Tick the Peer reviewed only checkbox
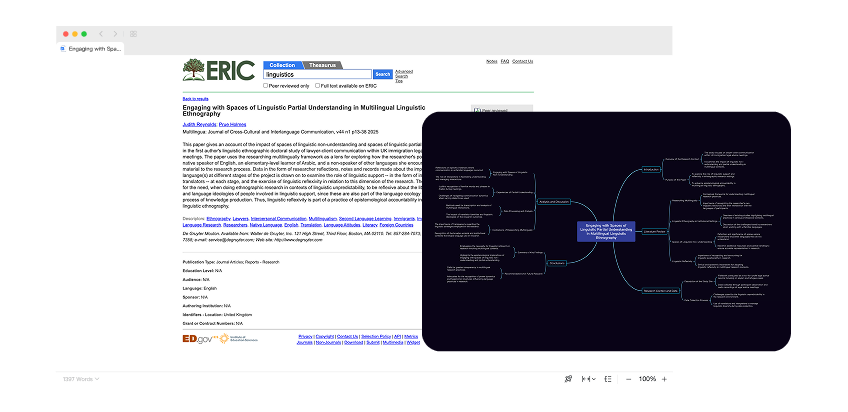Image resolution: width=848 pixels, height=412 pixels. click(x=266, y=85)
